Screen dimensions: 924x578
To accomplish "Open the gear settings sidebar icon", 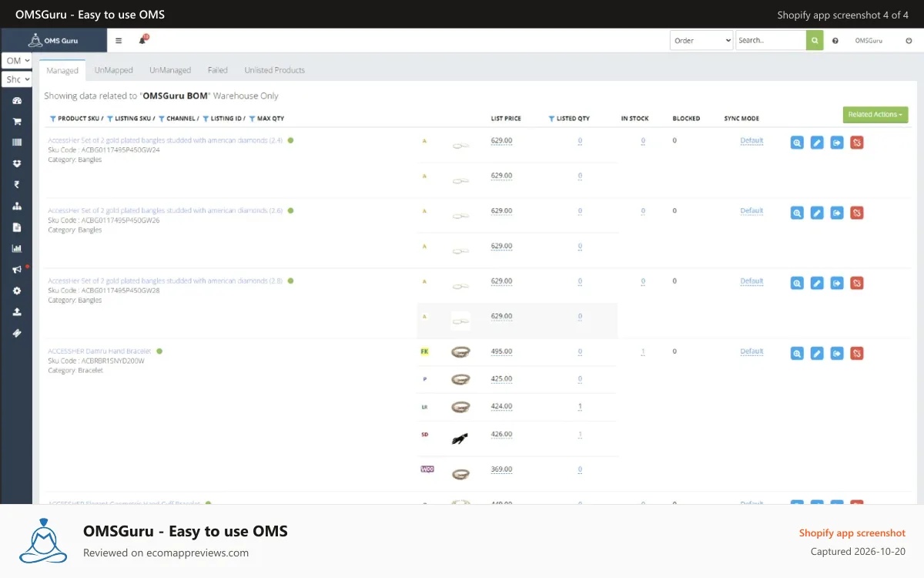I will pos(17,291).
